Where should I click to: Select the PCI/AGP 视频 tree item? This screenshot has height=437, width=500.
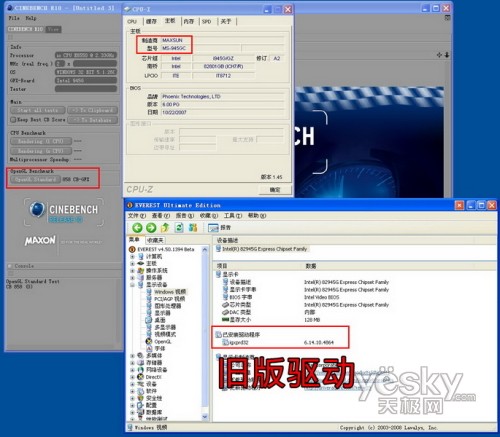(x=169, y=299)
